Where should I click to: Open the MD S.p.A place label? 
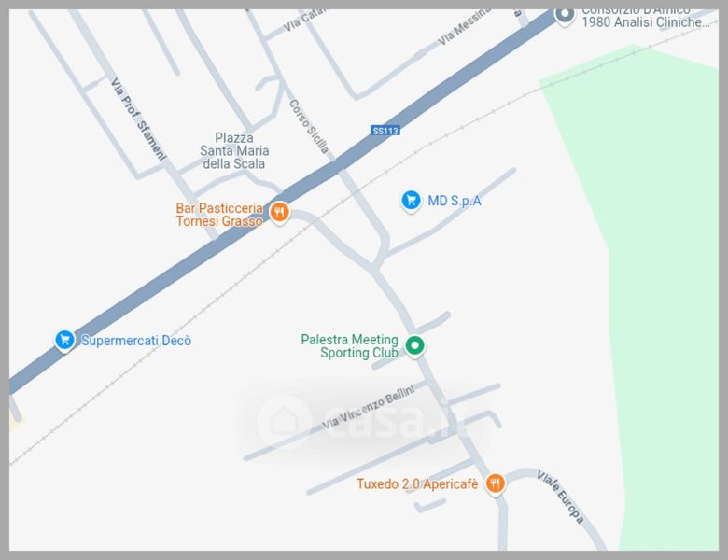[455, 201]
